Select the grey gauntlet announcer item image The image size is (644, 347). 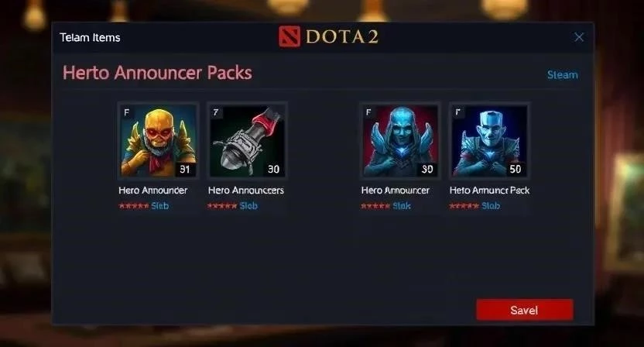pyautogui.click(x=247, y=141)
